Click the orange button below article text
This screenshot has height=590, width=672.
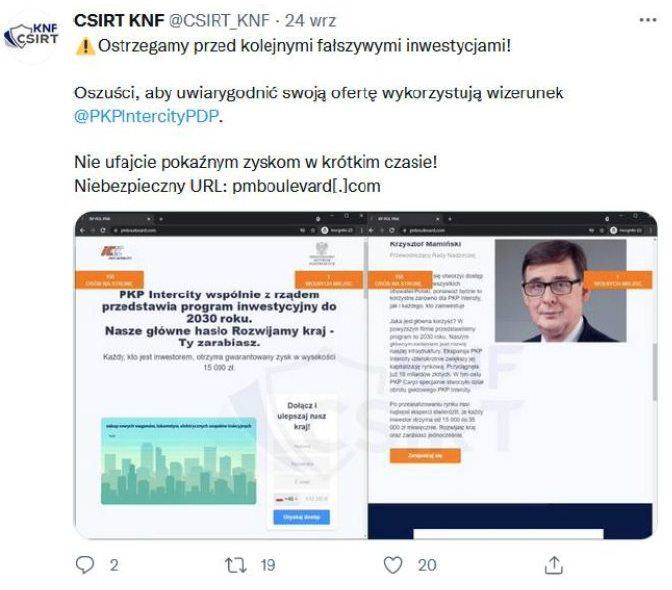(425, 455)
